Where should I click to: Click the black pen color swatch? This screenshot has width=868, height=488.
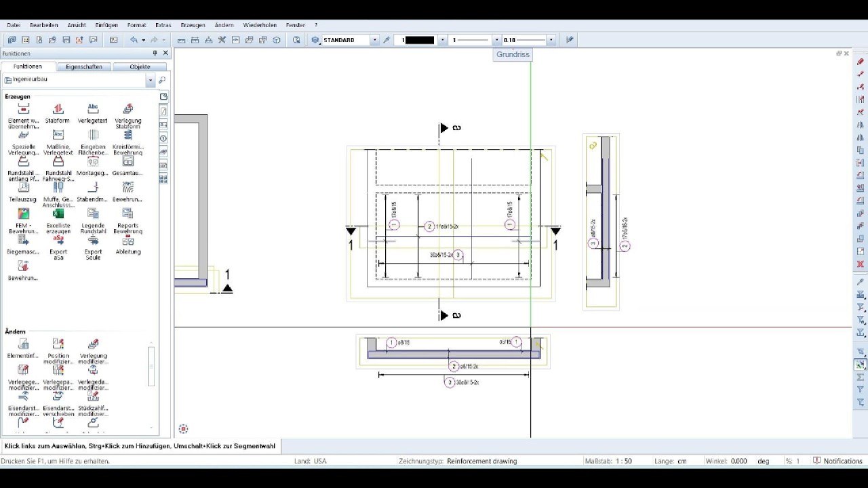[x=419, y=40]
